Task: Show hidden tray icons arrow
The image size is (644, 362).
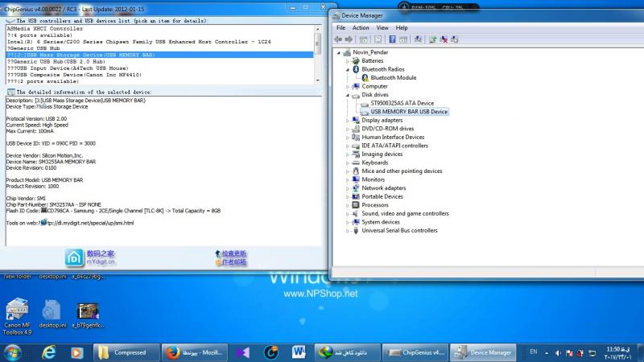Action: tap(547, 353)
